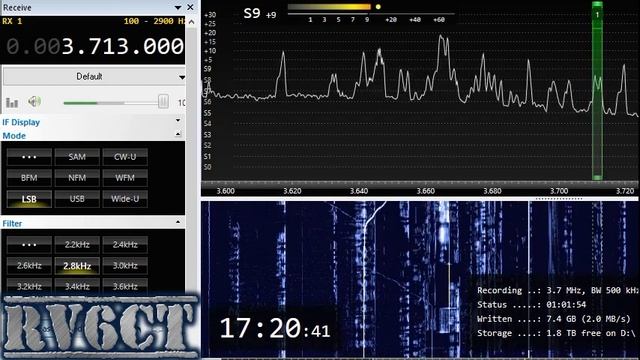Screen dimensions: 640x360
Task: Click the green RX 1 tuning marker
Action: (597, 91)
